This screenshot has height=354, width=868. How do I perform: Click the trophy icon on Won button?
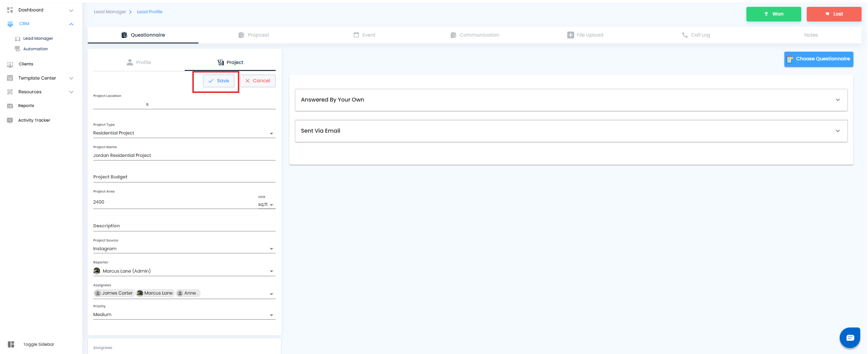[x=767, y=14]
